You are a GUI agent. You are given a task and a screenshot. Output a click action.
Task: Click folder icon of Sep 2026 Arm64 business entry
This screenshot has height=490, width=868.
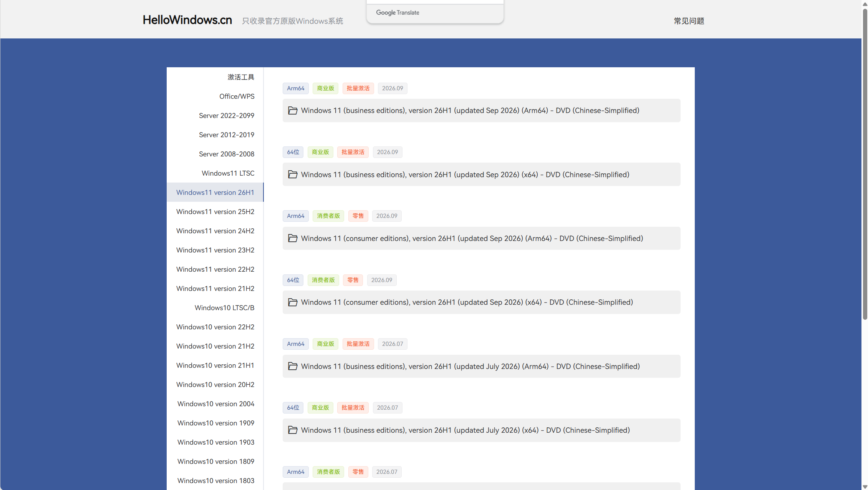coord(293,111)
